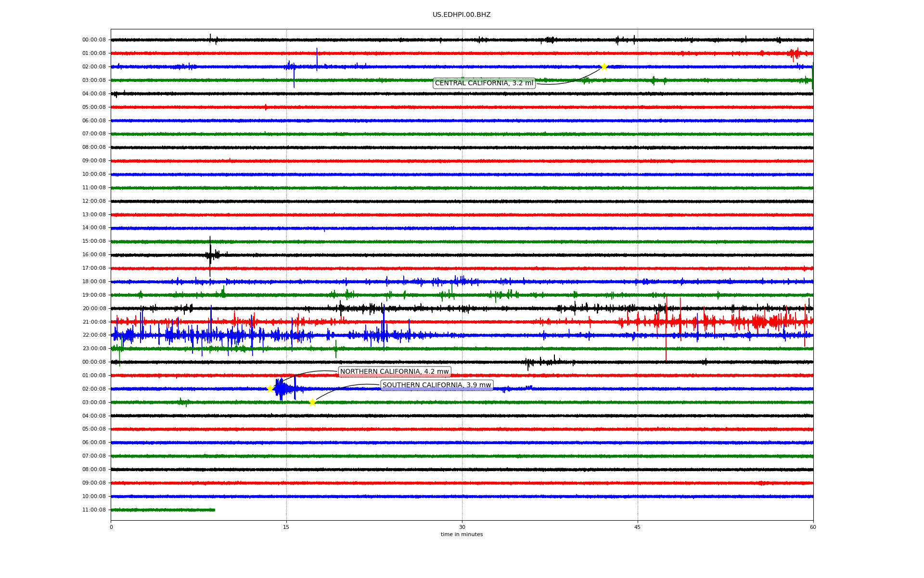Click the US.EDHPI.00.BHZ plot title
The height and width of the screenshot is (578, 924).
point(462,15)
